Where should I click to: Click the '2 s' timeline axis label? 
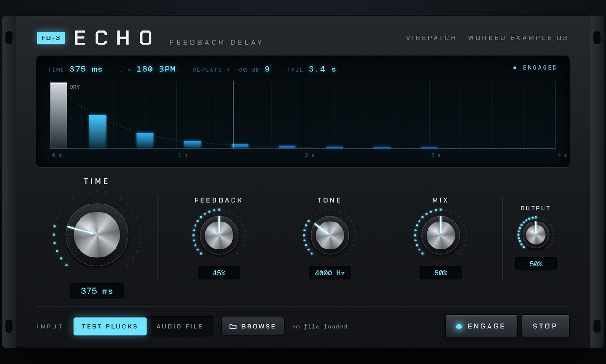310,155
